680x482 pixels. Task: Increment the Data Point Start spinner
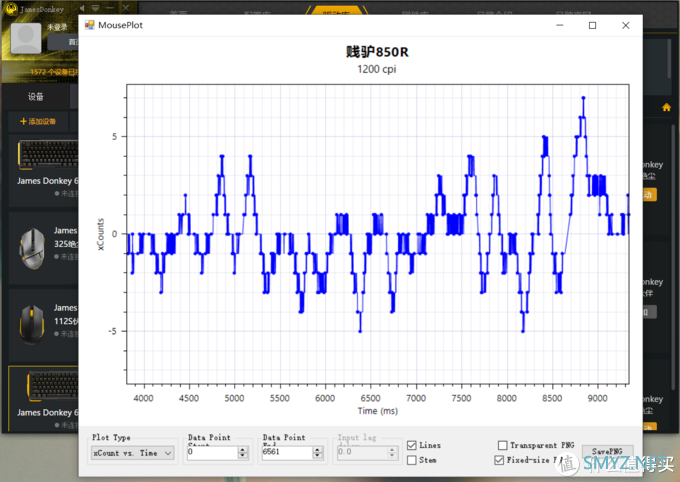(x=243, y=449)
